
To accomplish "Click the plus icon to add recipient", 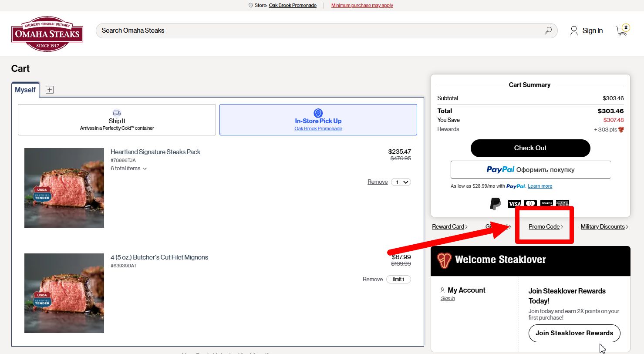I will click(x=50, y=90).
